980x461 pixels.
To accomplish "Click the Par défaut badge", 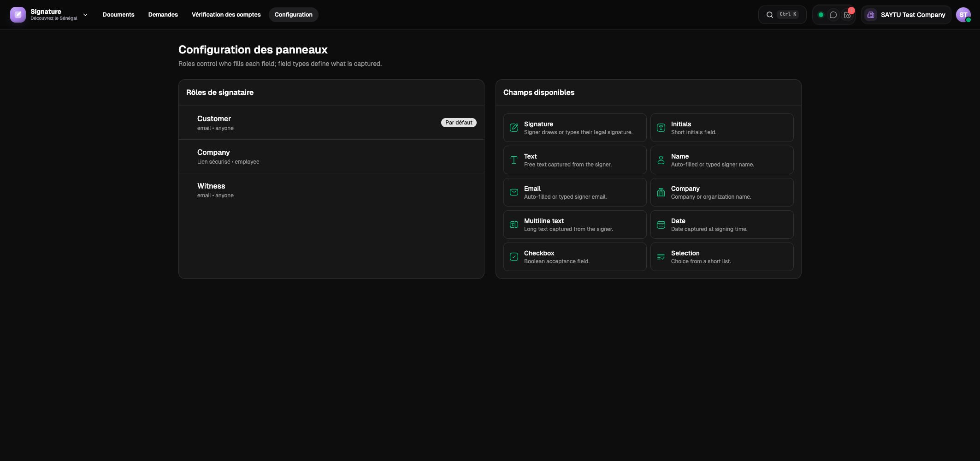I will click(459, 123).
